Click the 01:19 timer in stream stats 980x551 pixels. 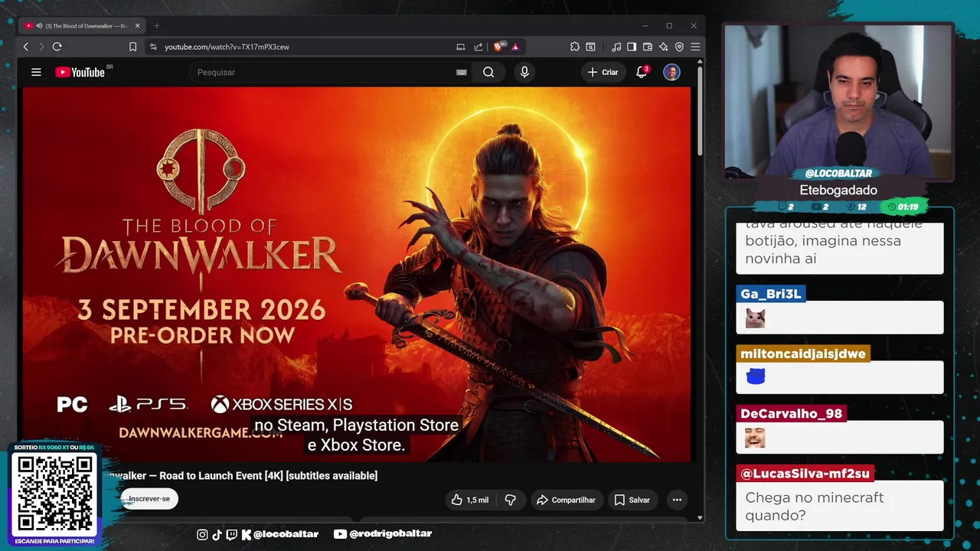(x=903, y=207)
